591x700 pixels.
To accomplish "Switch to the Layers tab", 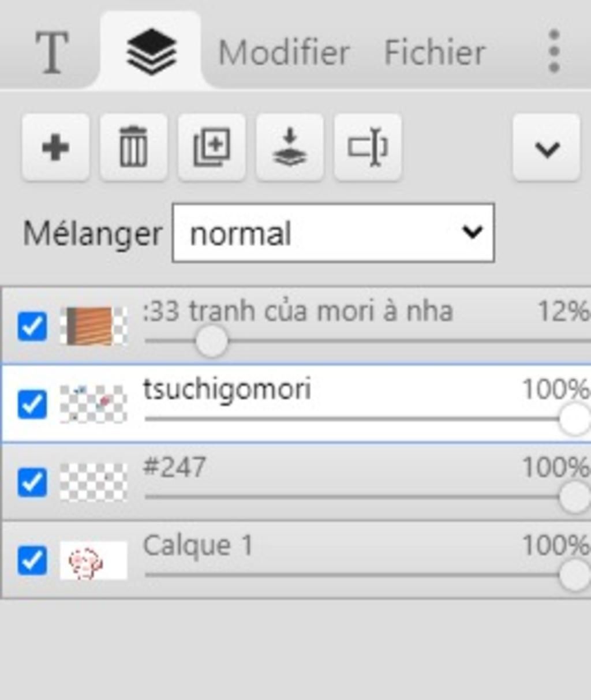I will (151, 52).
